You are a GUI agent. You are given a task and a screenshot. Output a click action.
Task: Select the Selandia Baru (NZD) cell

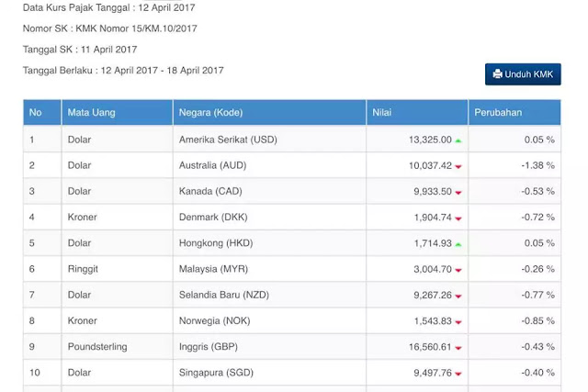(269, 295)
